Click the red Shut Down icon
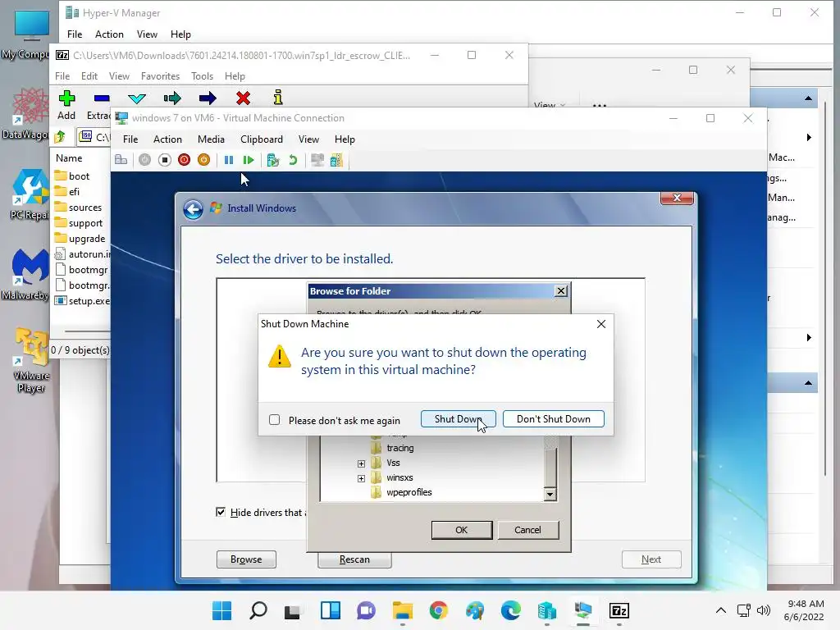This screenshot has width=840, height=630. (x=185, y=160)
